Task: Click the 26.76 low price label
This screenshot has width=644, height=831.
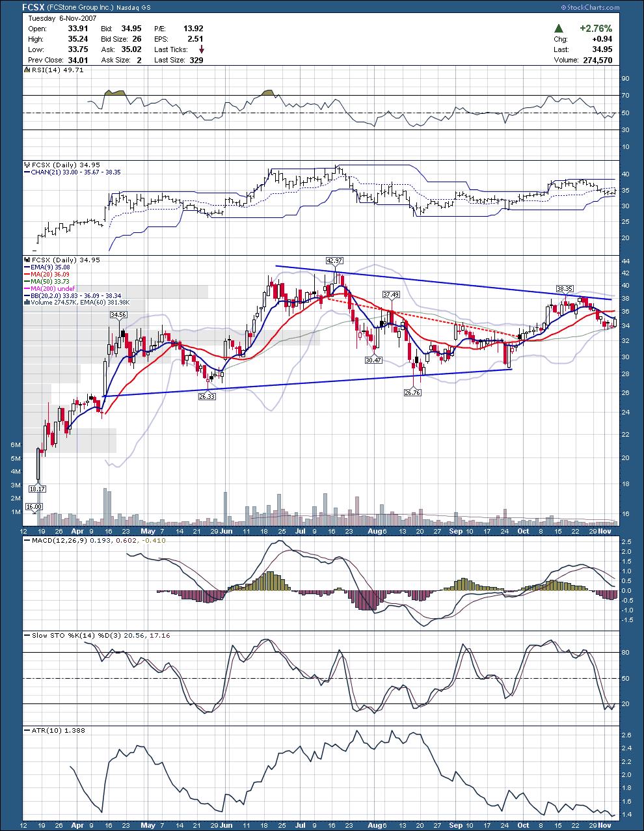Action: (412, 392)
